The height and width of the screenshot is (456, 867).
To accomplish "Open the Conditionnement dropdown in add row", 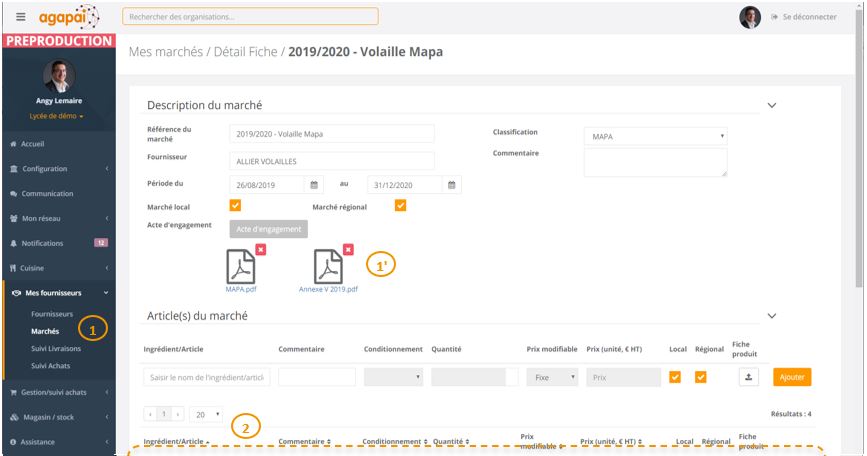I will [x=393, y=377].
